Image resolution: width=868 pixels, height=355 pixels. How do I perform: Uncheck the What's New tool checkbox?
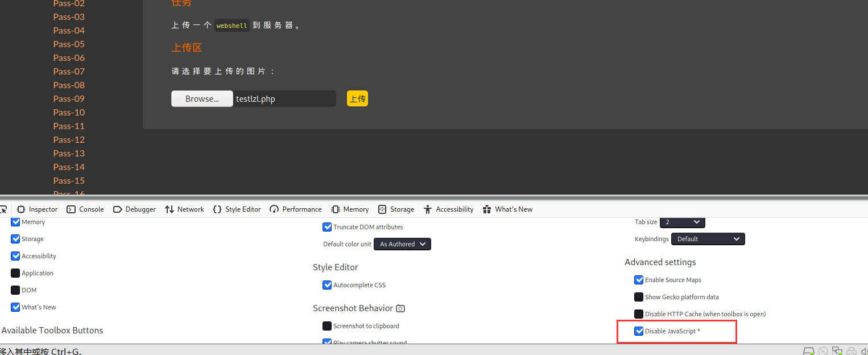[x=15, y=307]
